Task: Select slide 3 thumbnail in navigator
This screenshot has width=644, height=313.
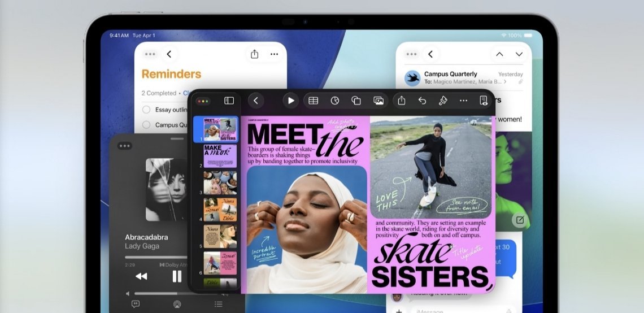Action: pos(220,183)
